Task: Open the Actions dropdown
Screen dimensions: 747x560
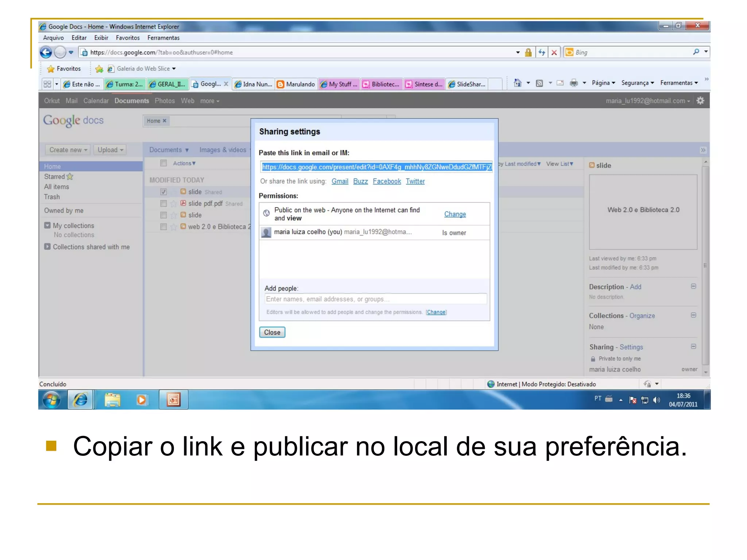Action: [x=184, y=163]
